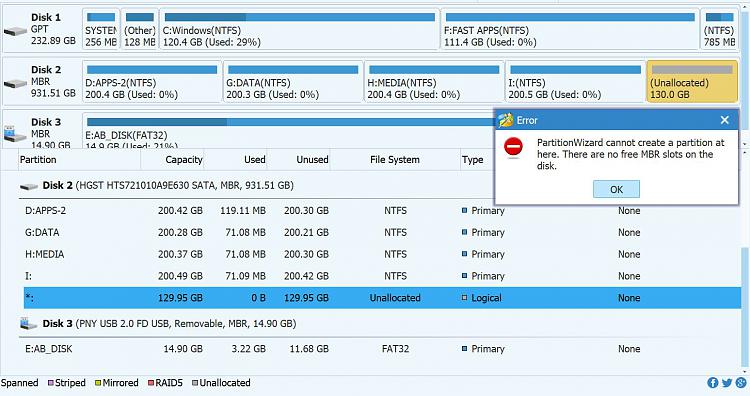Image resolution: width=750 pixels, height=396 pixels.
Task: Select C:Windows(NTFS) partition block
Action: 299,30
